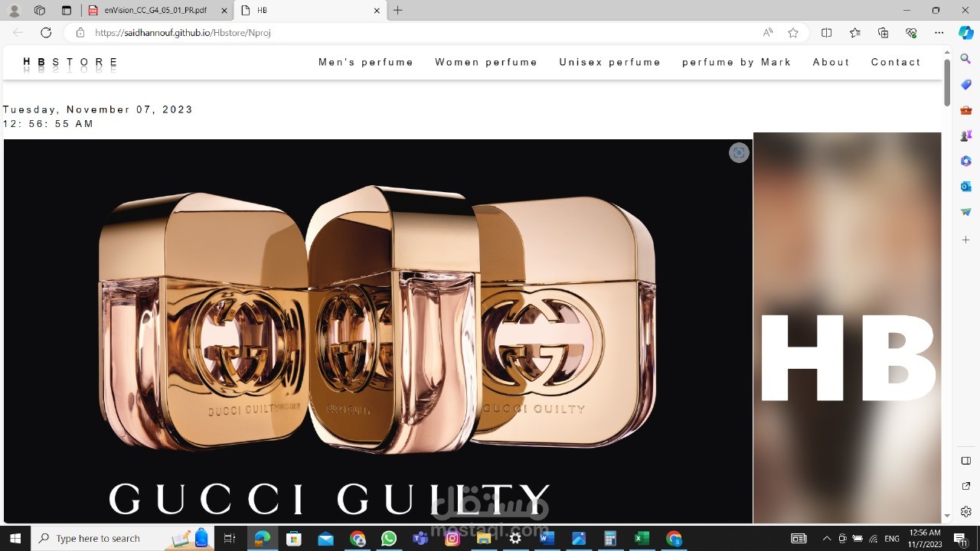Click the page vertical scrollbar thumb
This screenshot has width=980, height=551.
click(946, 83)
